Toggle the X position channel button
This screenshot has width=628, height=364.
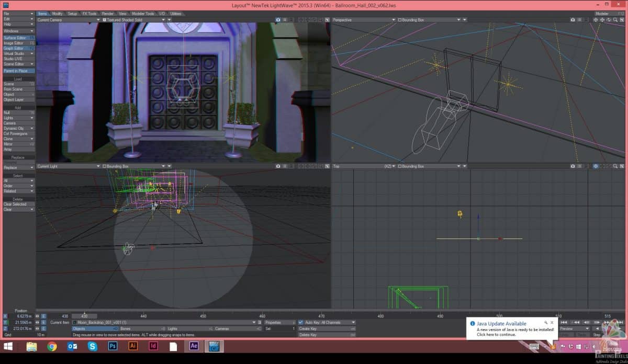pos(6,316)
